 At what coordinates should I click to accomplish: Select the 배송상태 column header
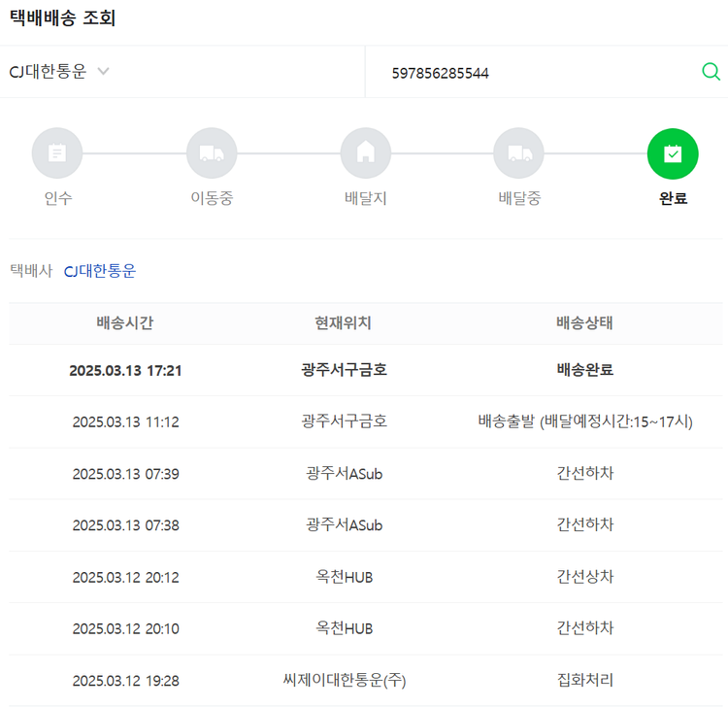(x=584, y=323)
